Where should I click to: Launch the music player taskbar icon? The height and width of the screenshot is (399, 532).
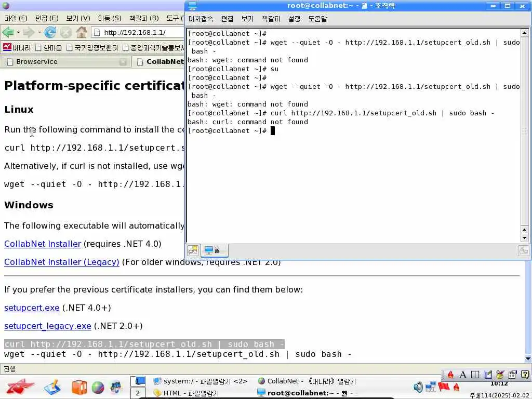coord(116,388)
